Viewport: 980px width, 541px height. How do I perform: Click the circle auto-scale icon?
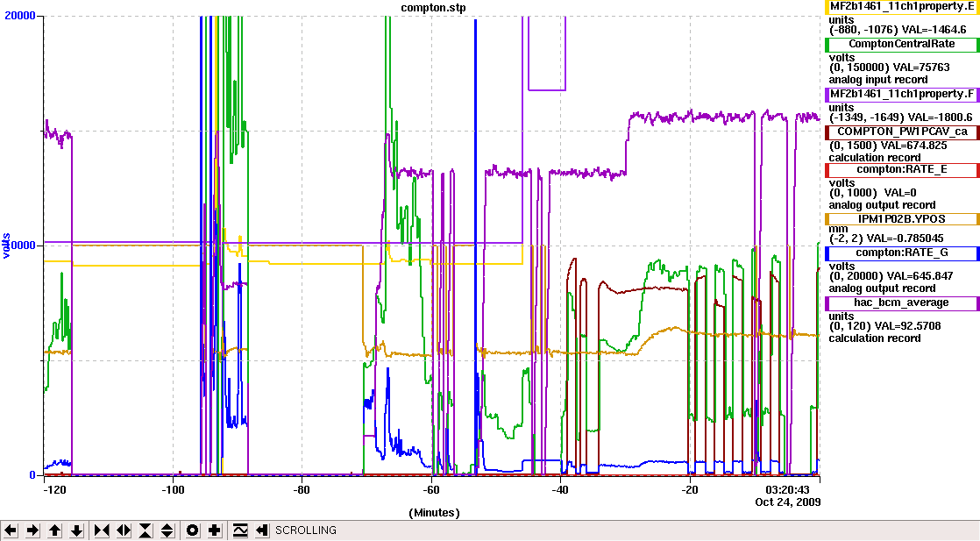pos(193,530)
